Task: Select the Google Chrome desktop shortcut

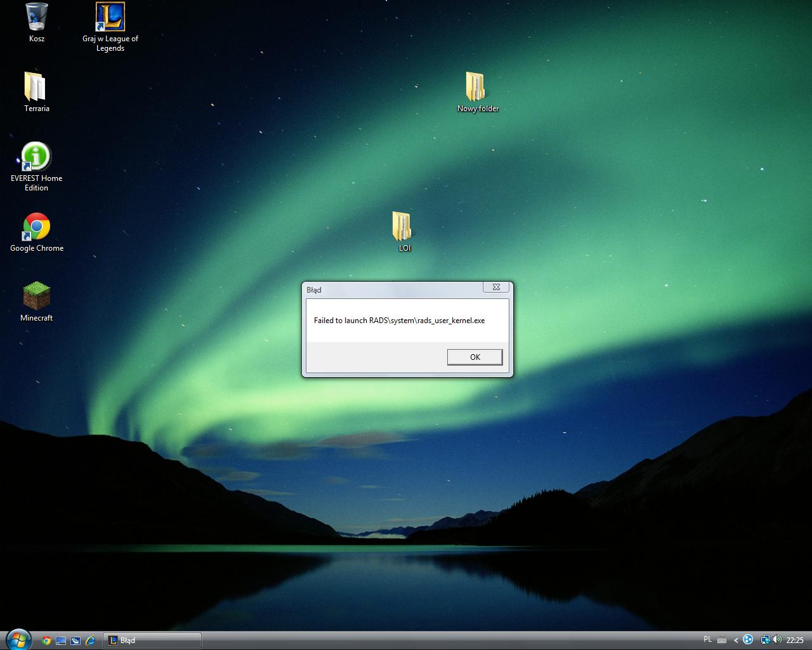Action: click(37, 233)
